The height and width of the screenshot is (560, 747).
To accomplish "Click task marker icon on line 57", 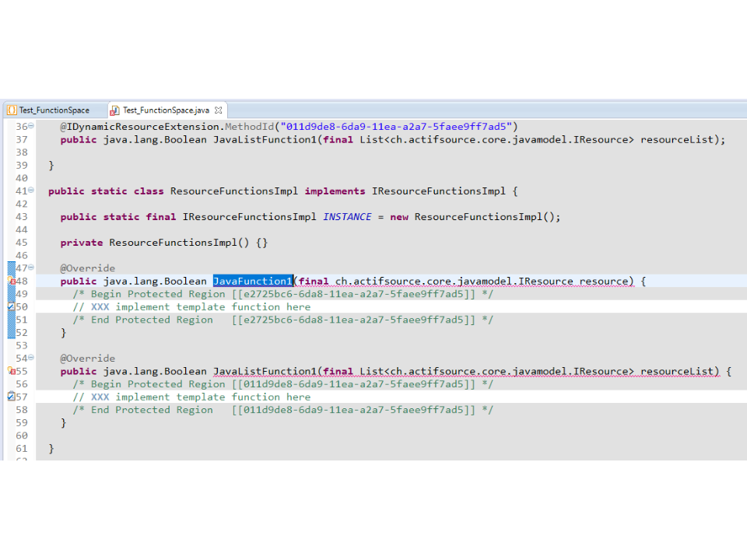I will click(x=11, y=397).
